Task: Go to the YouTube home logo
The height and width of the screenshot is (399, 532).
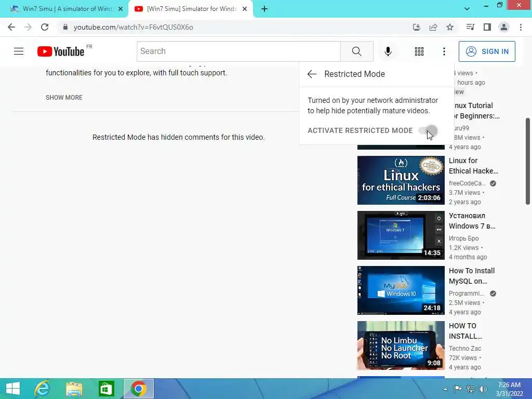Action: click(61, 51)
